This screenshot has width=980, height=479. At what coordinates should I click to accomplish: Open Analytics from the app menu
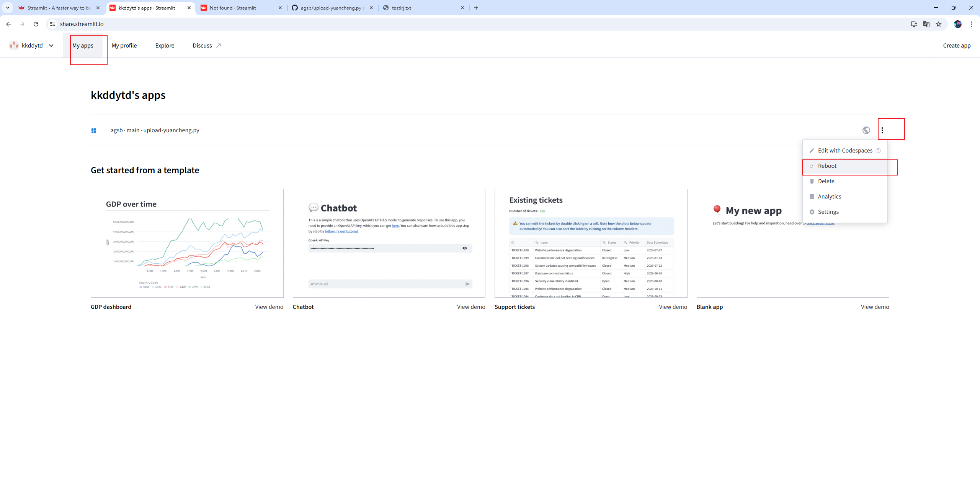click(x=845, y=197)
